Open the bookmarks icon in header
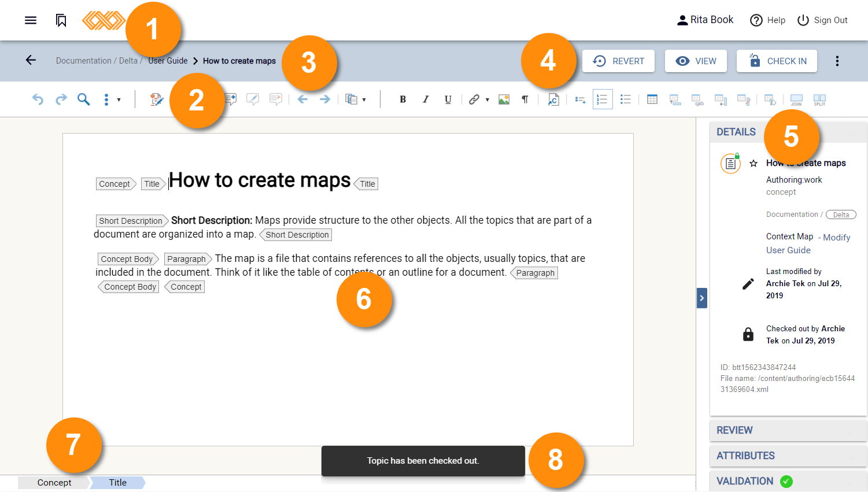The image size is (868, 492). coord(61,20)
